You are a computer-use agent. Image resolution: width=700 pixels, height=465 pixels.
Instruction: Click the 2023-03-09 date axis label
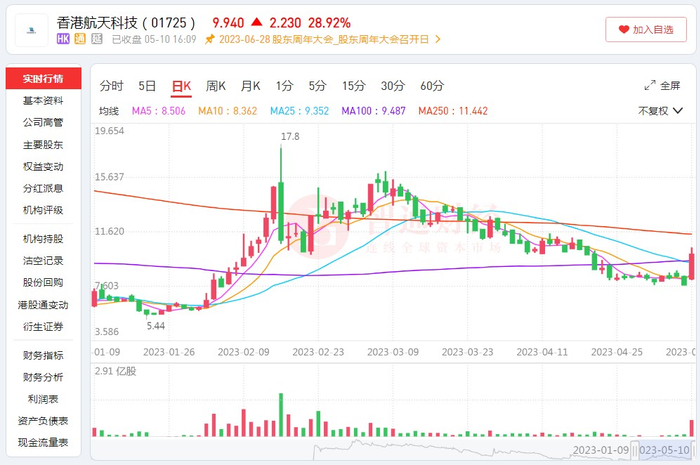(x=393, y=352)
